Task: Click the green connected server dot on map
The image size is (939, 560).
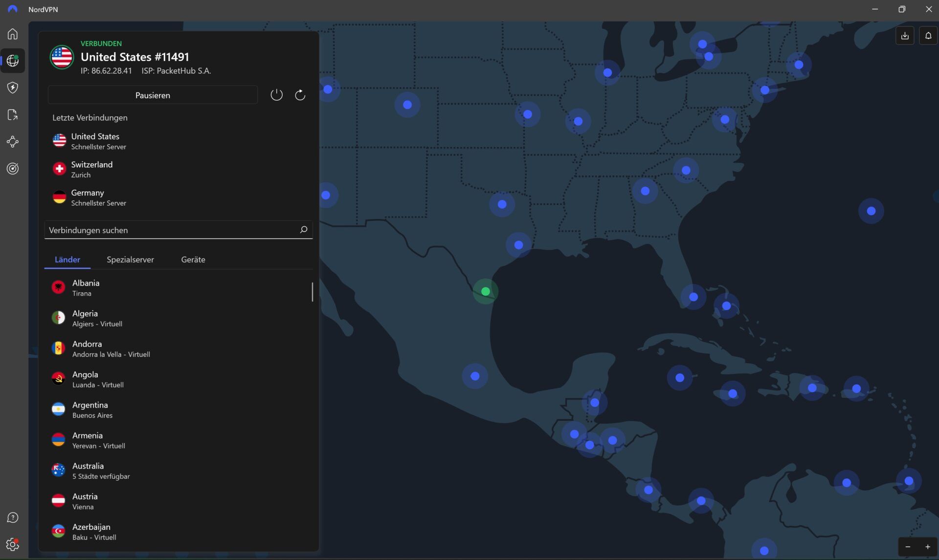Action: coord(485,292)
